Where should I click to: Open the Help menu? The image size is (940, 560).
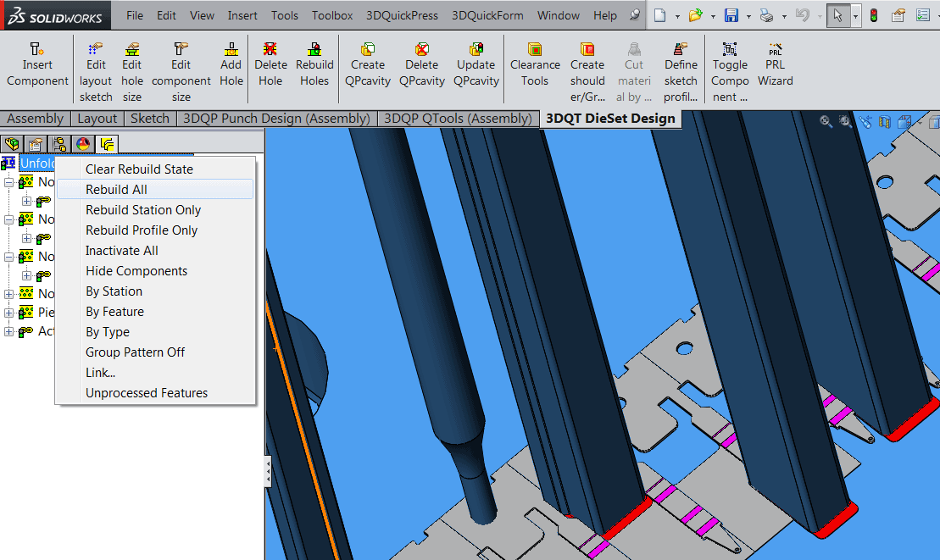(605, 15)
